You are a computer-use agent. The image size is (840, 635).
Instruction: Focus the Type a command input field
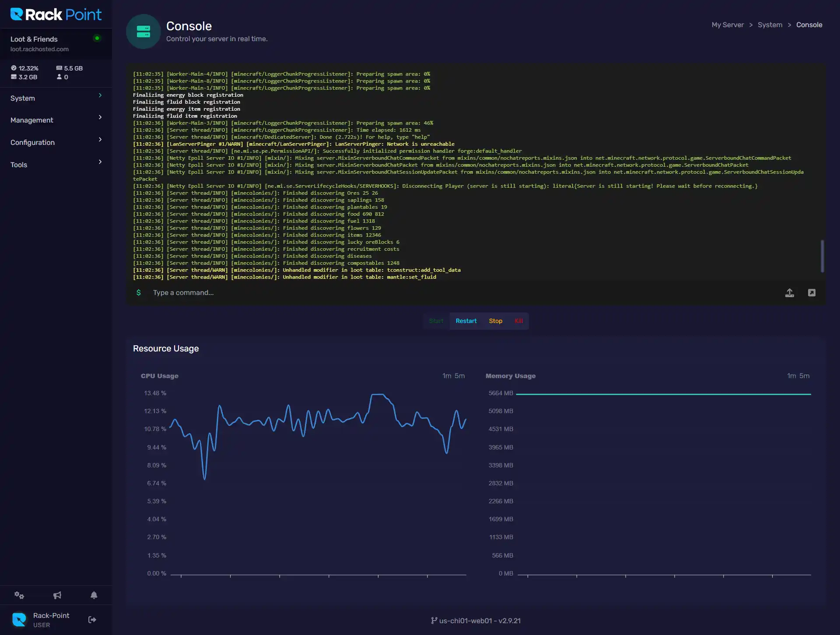[x=437, y=293]
